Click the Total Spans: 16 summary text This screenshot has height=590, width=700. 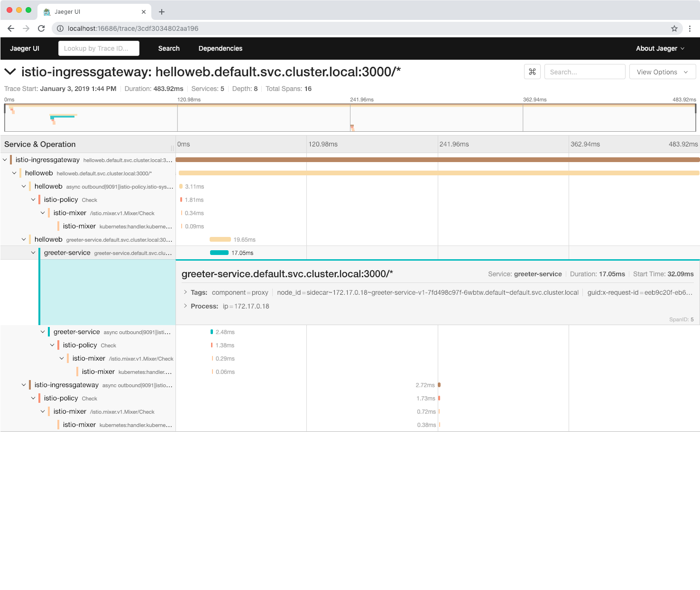288,89
